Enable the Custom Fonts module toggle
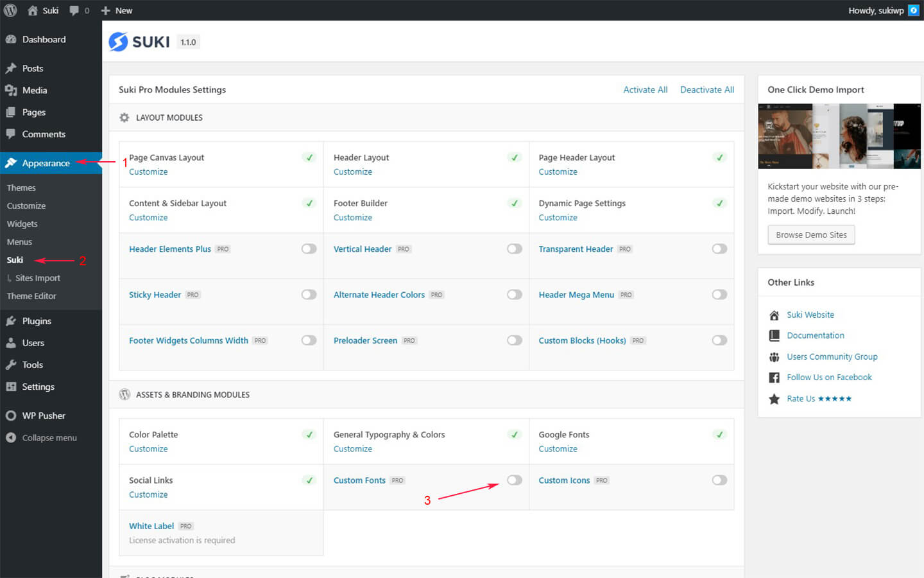Screen dimensions: 924x578 [515, 480]
